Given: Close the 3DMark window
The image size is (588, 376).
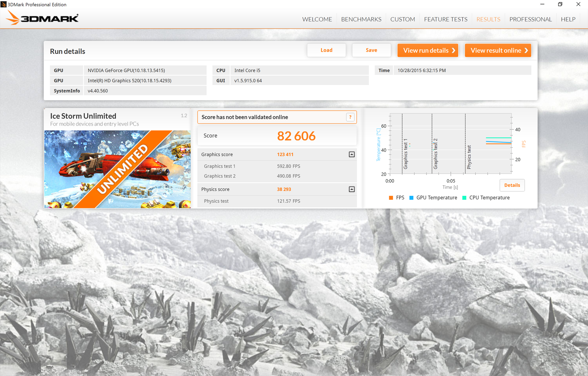Looking at the screenshot, I should pos(578,4).
